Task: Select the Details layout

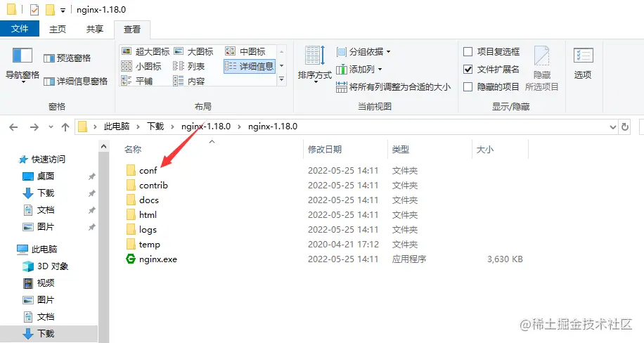Action: point(250,66)
